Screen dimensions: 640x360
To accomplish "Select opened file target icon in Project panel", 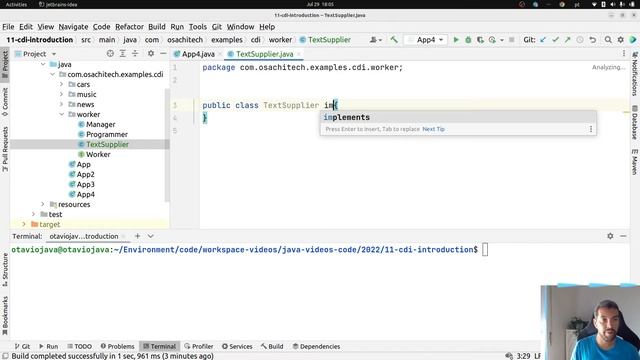I will tap(110, 53).
